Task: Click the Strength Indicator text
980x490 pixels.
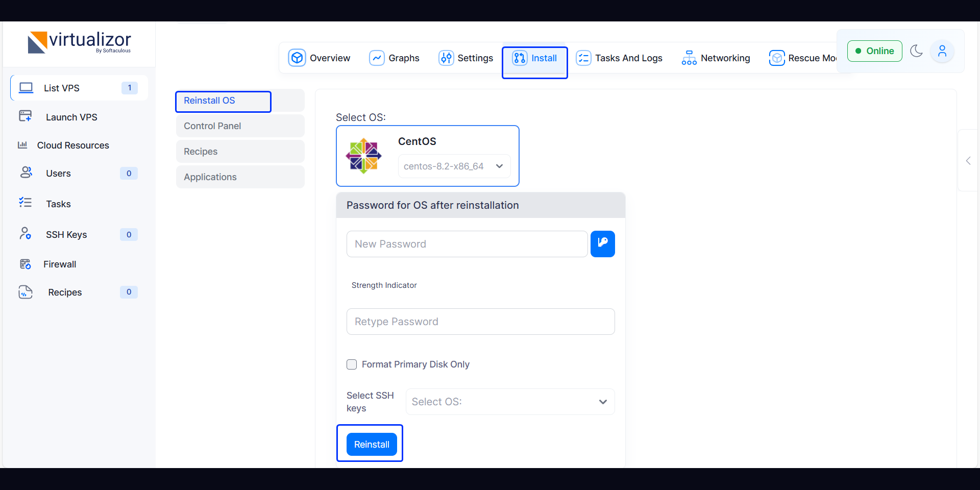Action: 384,285
